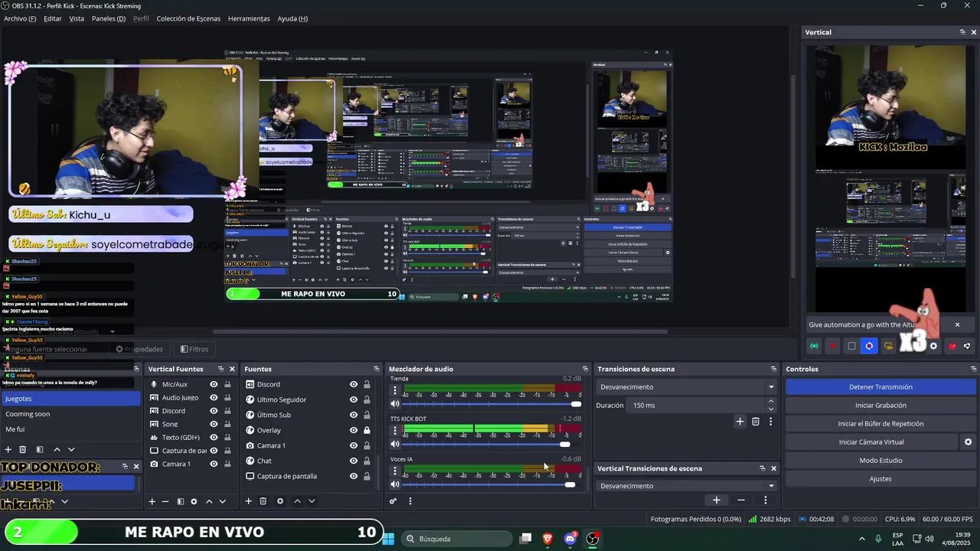This screenshot has width=980, height=551.
Task: Click Iniciar Grabación button
Action: (x=880, y=406)
